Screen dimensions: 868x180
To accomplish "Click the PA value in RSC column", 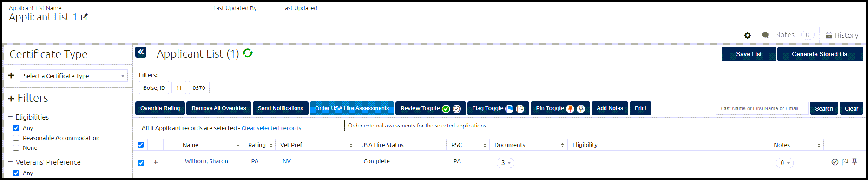I will click(457, 161).
